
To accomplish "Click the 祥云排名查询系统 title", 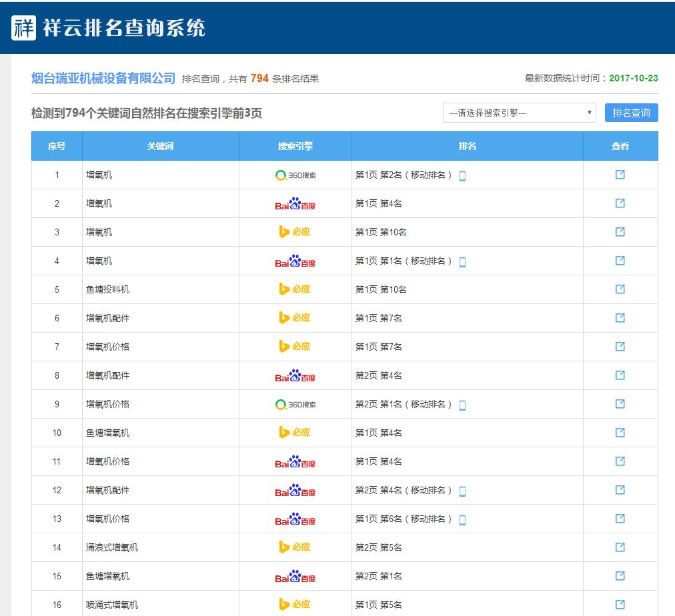I will (x=124, y=28).
